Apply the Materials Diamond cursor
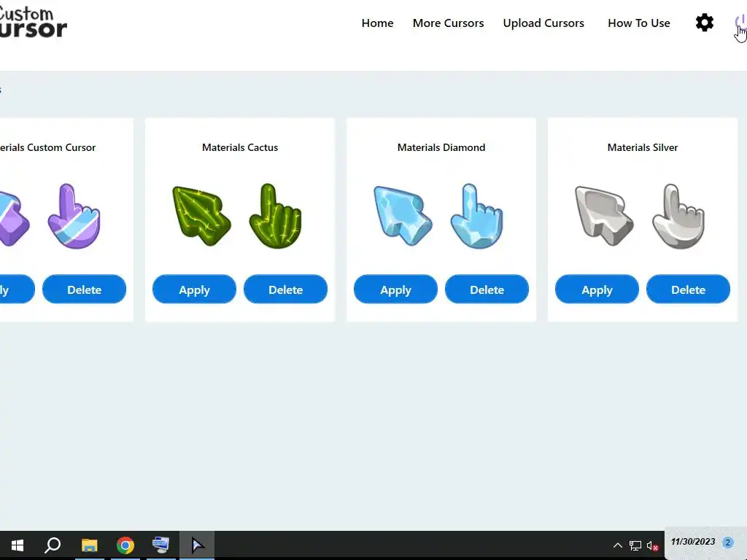Screen dimensions: 747x560 point(395,289)
